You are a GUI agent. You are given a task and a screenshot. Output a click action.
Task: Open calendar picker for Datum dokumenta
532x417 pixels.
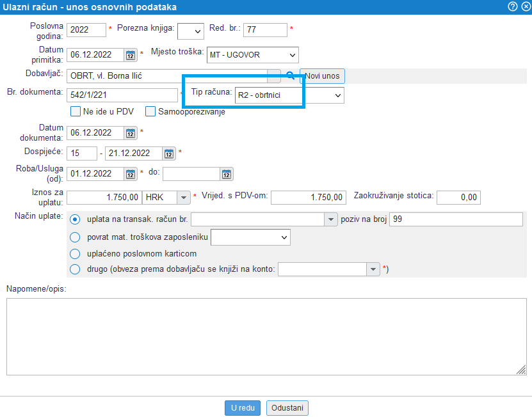131,133
